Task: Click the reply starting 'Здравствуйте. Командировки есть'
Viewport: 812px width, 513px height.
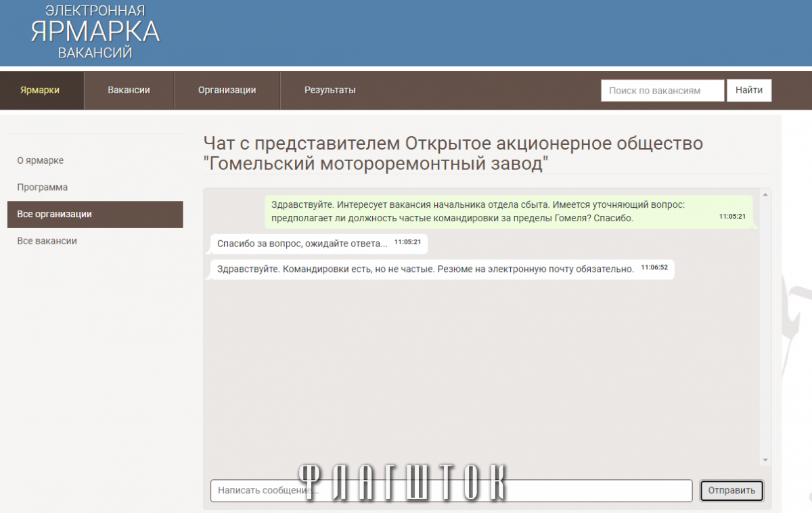Action: [442, 269]
